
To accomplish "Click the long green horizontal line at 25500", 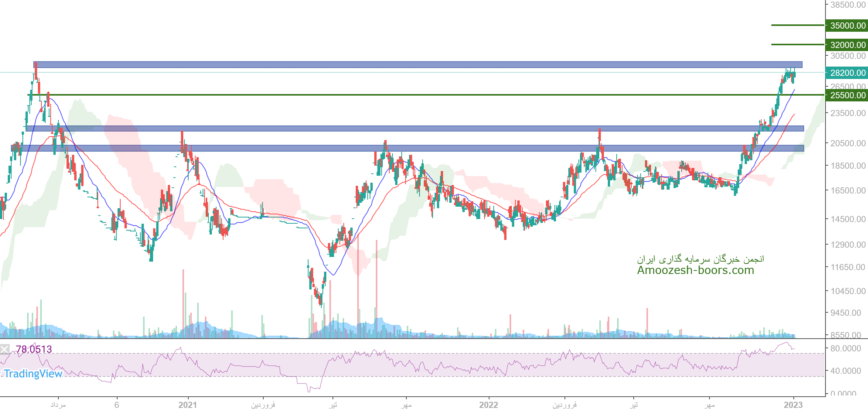I will coord(387,95).
